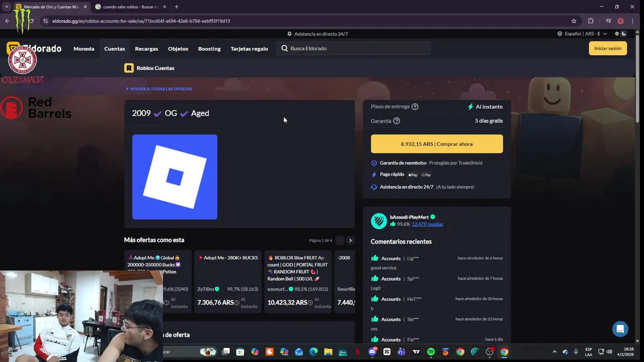Click the '5 días gratis' warranty text
Image resolution: width=644 pixels, height=362 pixels.
tap(489, 121)
